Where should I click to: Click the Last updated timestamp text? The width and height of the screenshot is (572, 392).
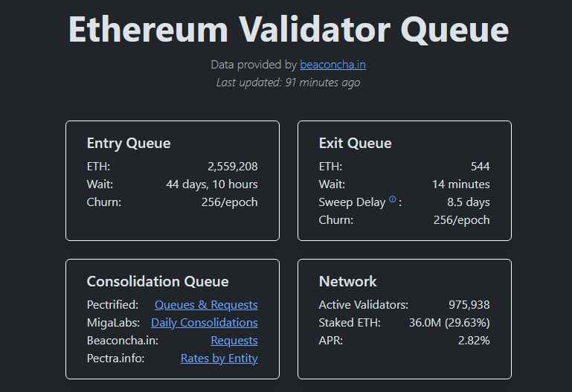coord(288,83)
